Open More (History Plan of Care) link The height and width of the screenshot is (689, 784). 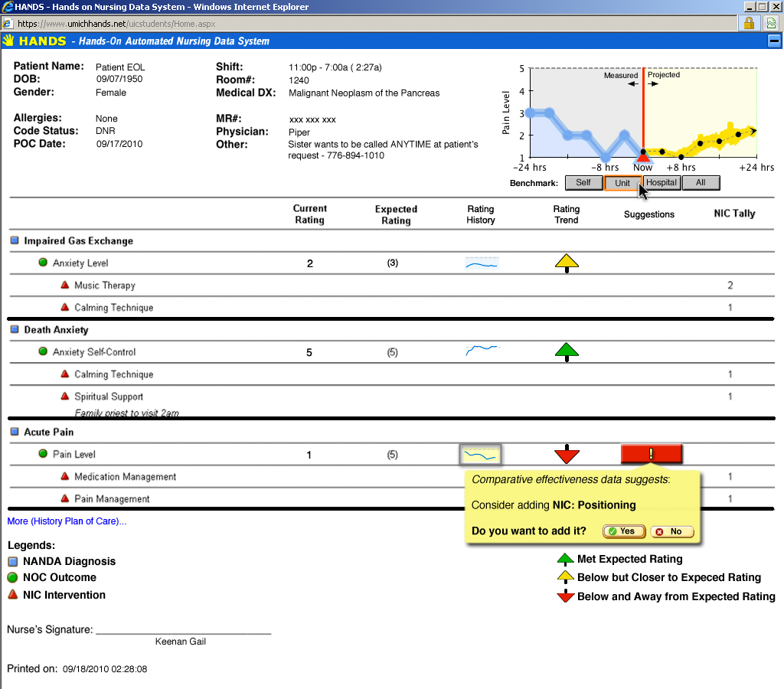[67, 521]
